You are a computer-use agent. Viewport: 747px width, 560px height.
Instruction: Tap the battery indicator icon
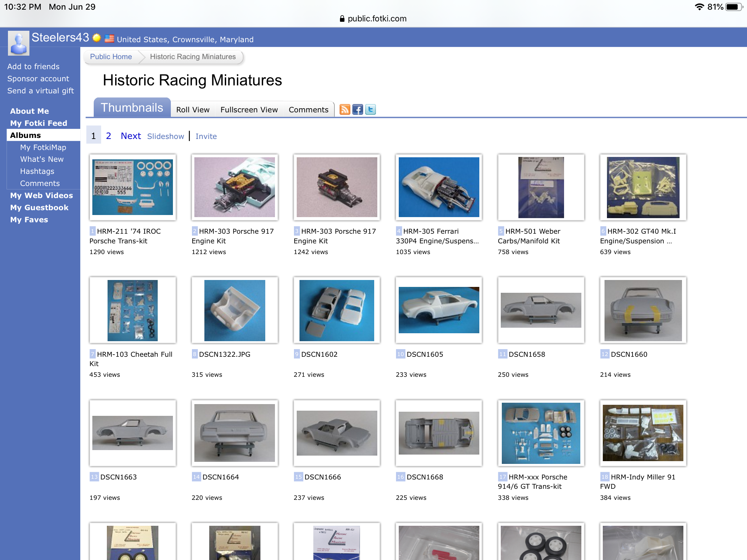(734, 7)
